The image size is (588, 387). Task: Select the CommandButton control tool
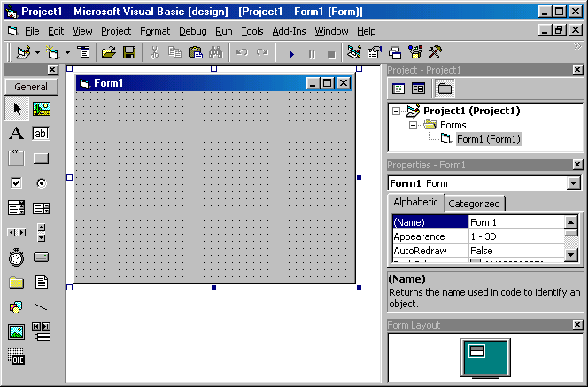42,159
